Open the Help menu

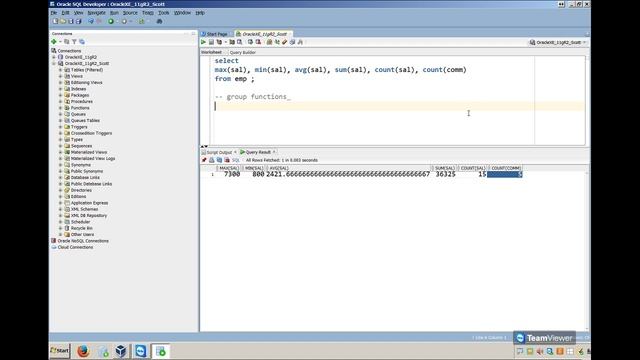[200, 13]
